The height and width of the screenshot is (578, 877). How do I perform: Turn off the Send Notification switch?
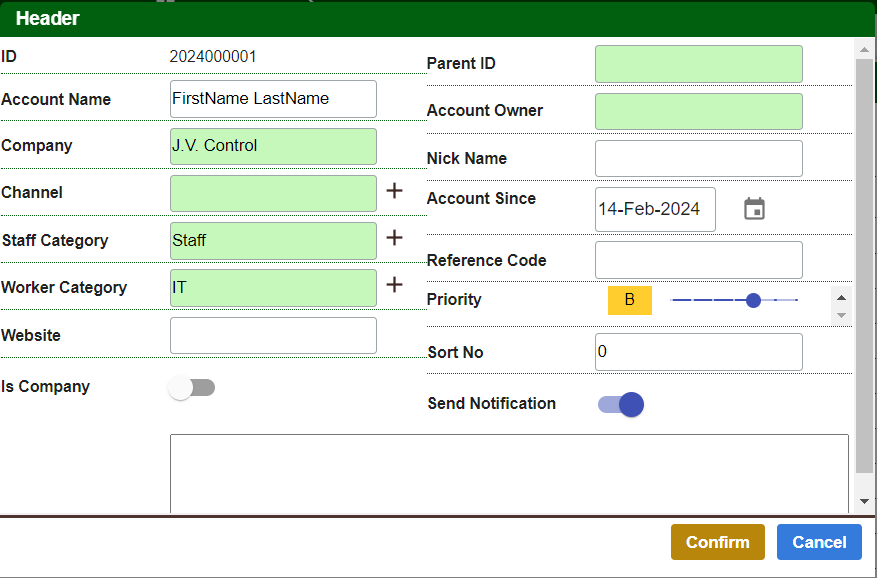(x=621, y=404)
